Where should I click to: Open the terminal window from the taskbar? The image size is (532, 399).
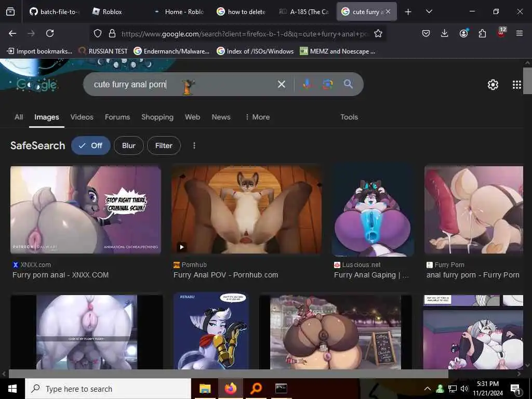pos(281,389)
